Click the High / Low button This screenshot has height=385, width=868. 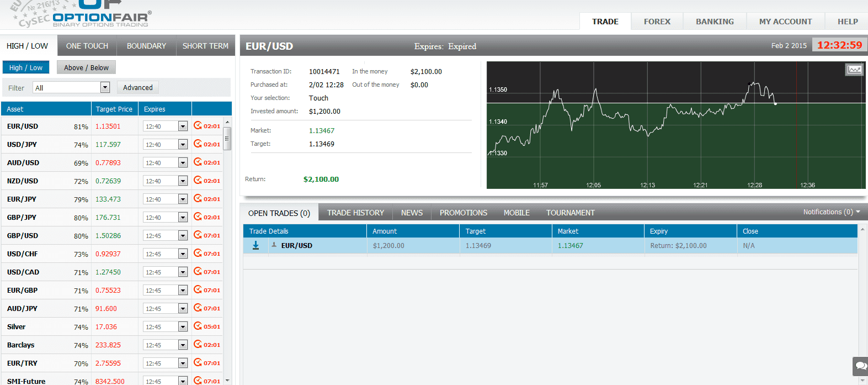click(26, 67)
